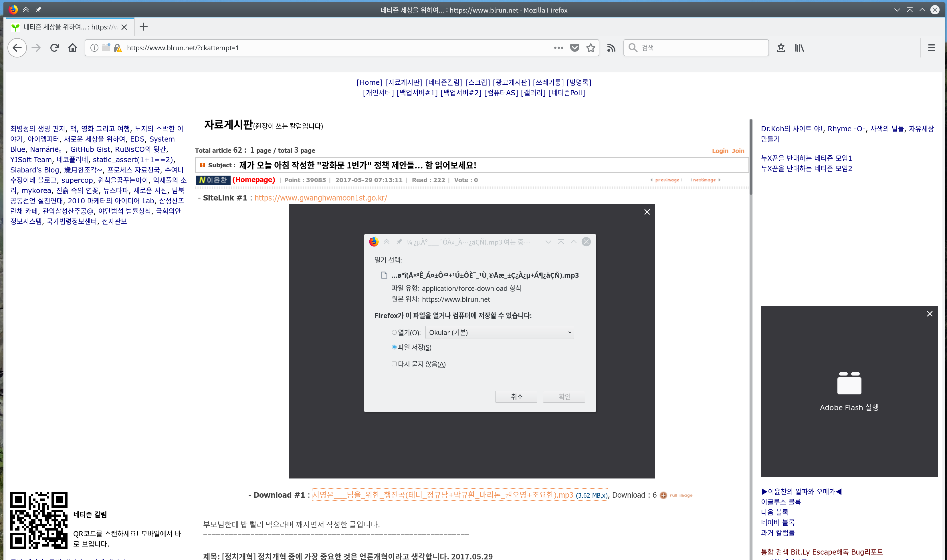Select the 파일 저장(S) radio button
The image size is (947, 560).
pyautogui.click(x=394, y=347)
